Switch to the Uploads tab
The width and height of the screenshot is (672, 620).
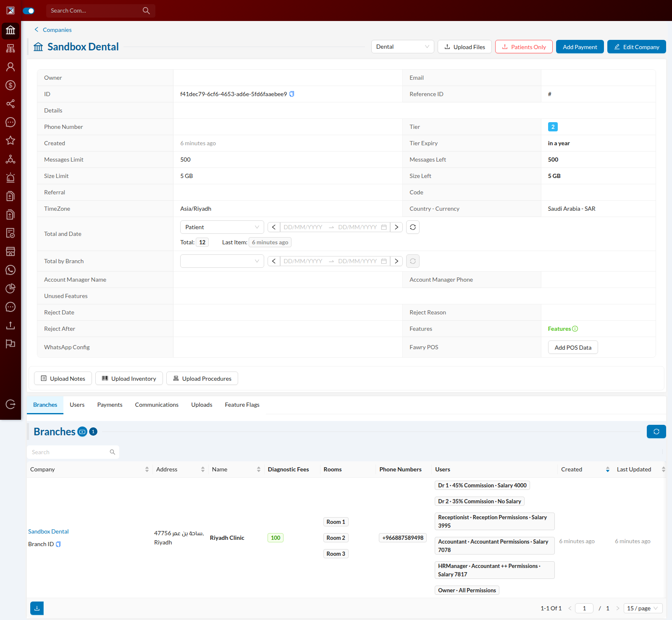(202, 405)
